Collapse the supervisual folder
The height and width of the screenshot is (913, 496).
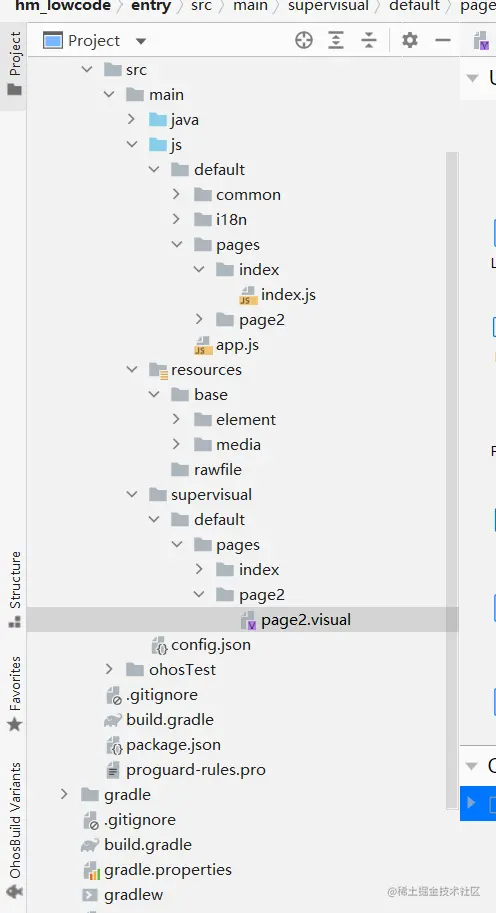point(132,494)
